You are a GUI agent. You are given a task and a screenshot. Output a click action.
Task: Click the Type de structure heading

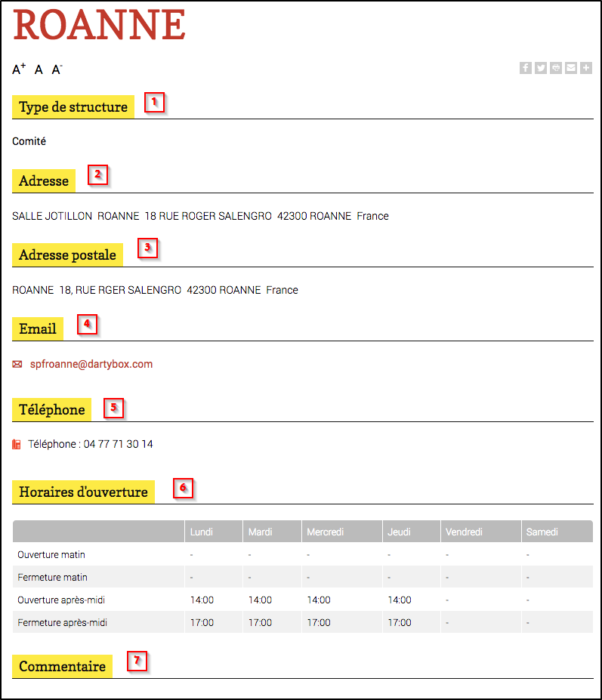click(x=73, y=107)
